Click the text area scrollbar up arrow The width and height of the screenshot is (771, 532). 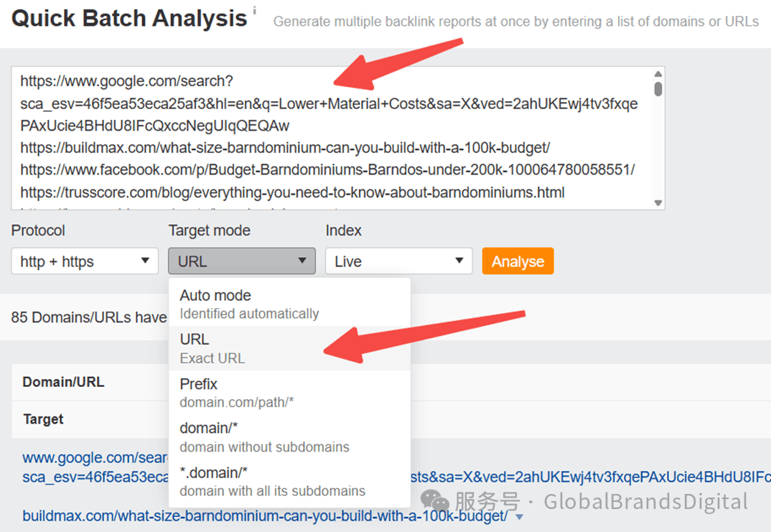click(658, 74)
